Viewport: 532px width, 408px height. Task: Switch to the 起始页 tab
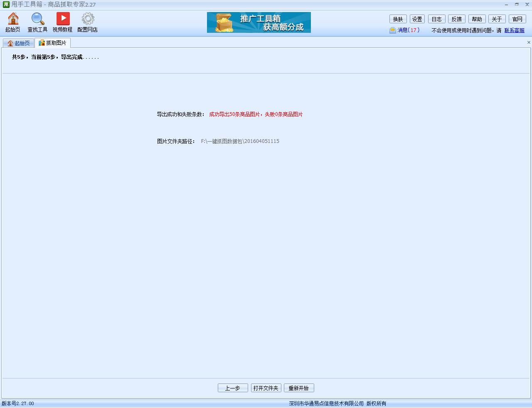[x=19, y=43]
